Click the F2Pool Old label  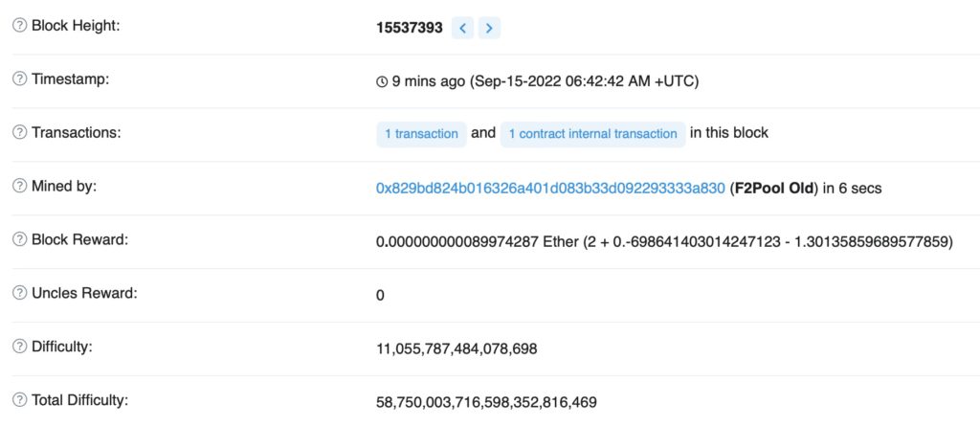tap(774, 188)
